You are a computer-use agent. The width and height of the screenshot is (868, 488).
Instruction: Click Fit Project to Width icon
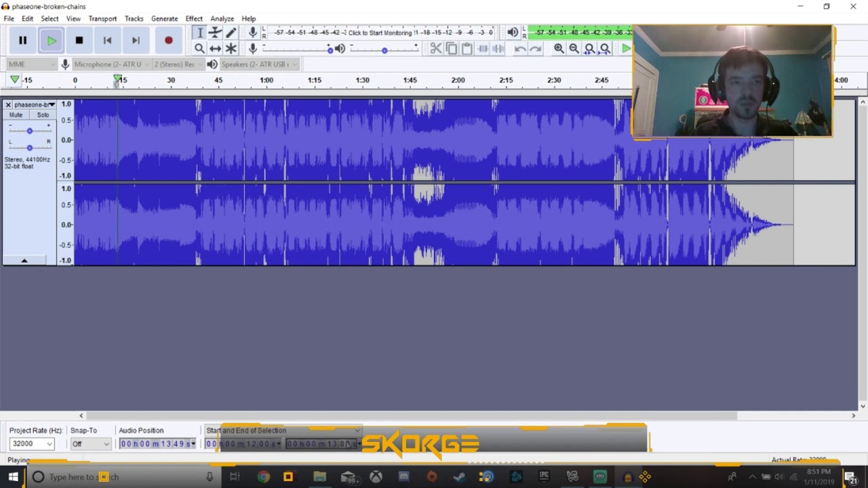(606, 48)
